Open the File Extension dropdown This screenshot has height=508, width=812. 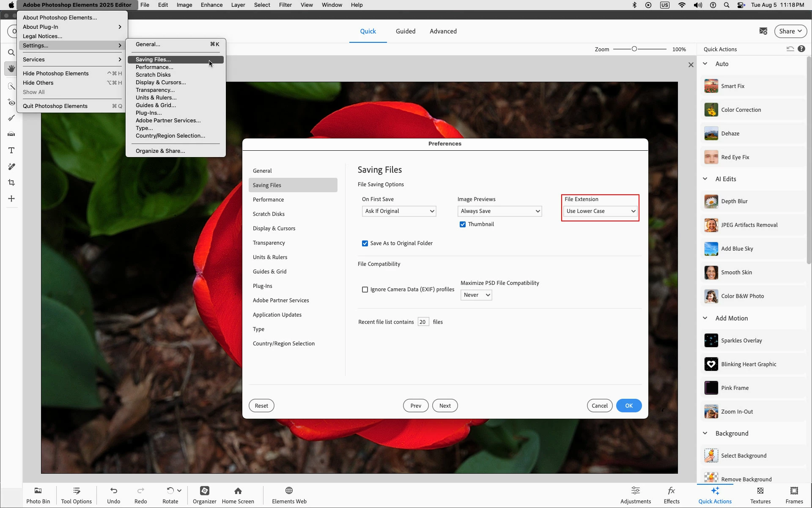pyautogui.click(x=601, y=211)
